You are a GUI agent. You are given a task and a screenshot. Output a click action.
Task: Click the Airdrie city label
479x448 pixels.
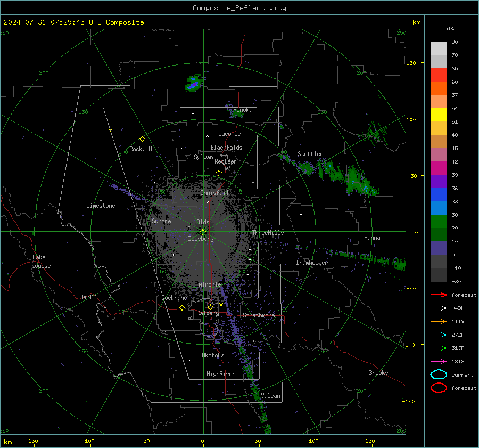210,284
